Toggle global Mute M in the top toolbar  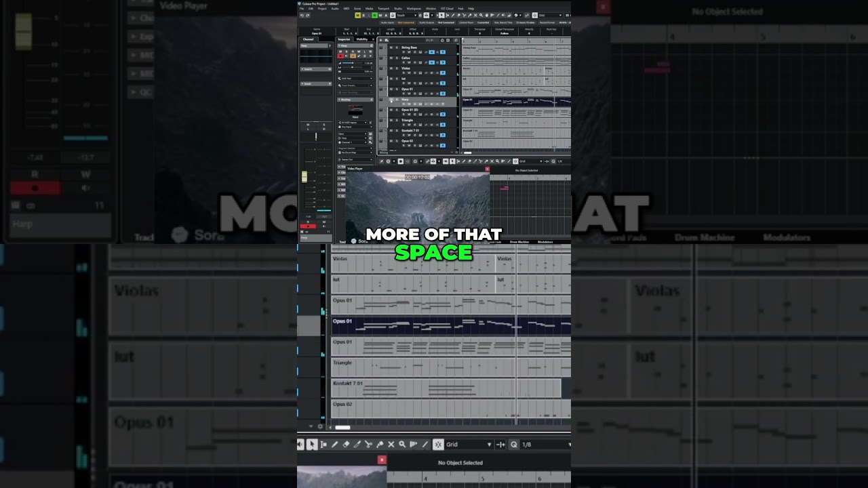click(x=358, y=15)
